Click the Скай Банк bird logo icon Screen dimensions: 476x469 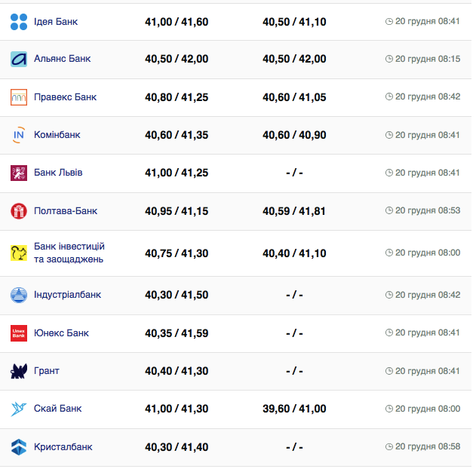pos(19,409)
